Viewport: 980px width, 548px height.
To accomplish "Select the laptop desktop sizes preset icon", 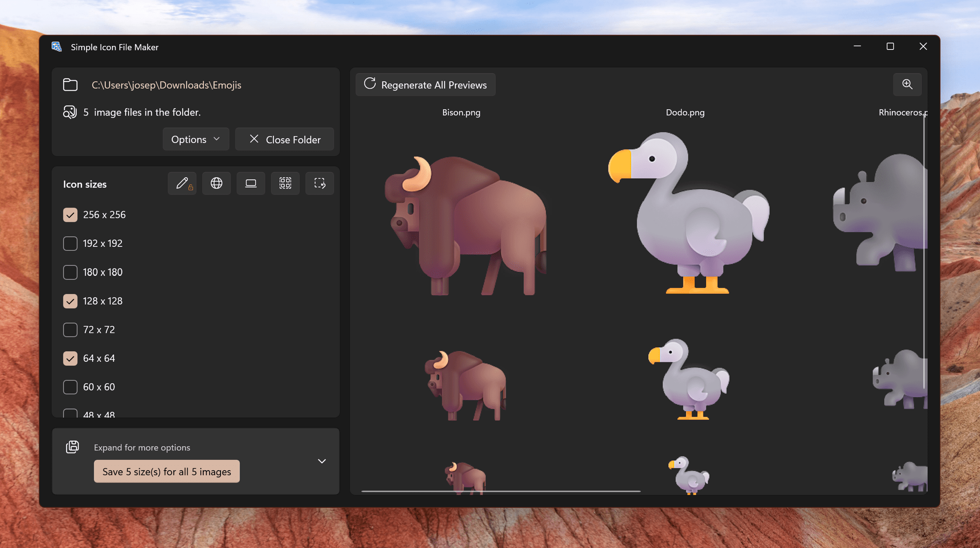I will [x=251, y=184].
